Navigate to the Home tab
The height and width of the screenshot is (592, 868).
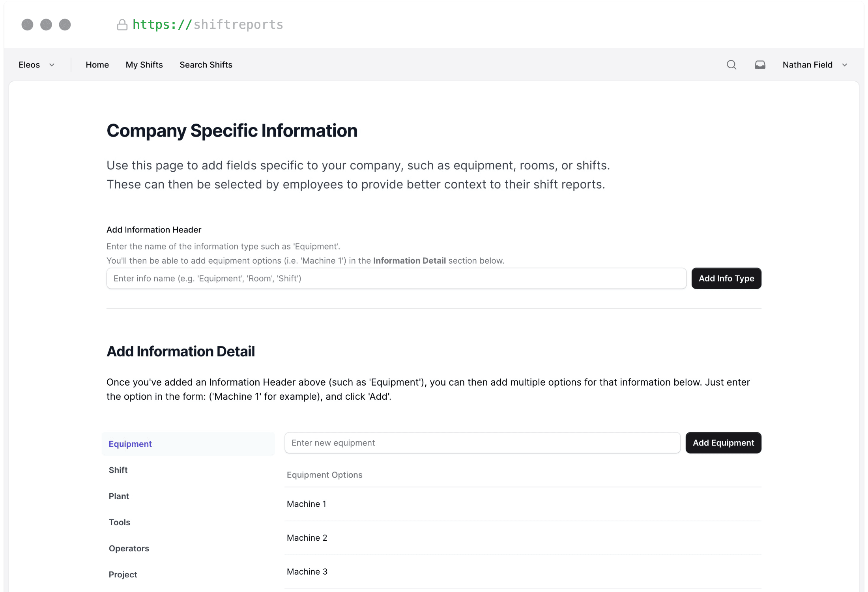[97, 64]
